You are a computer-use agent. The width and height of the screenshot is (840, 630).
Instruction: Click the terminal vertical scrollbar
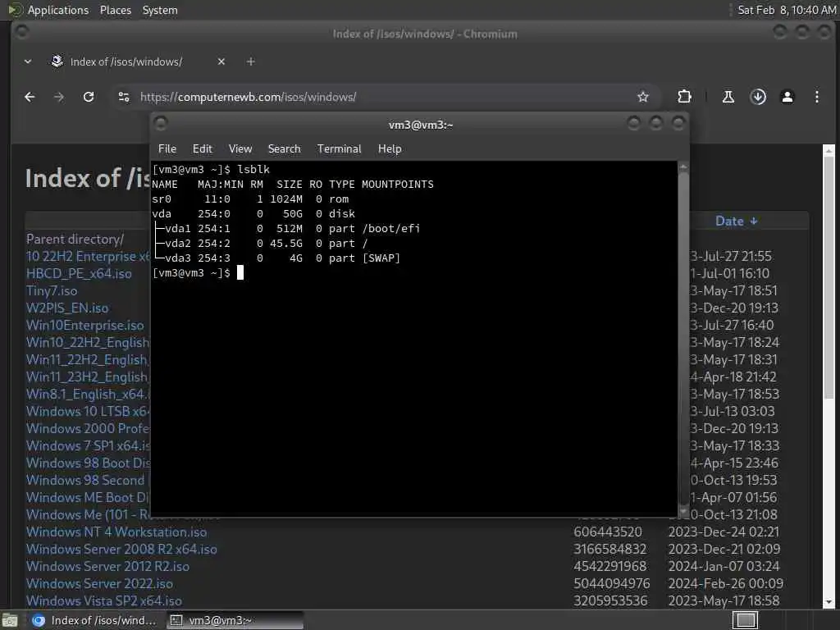[683, 339]
